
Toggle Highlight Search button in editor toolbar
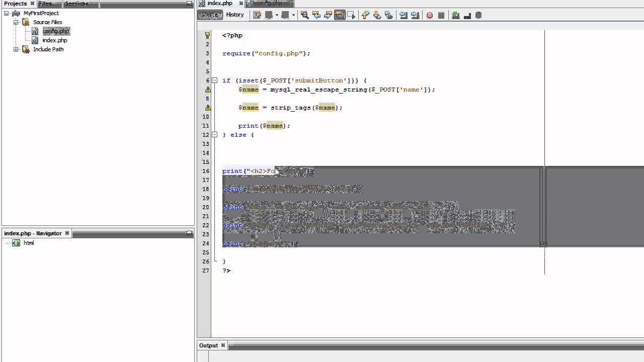340,15
